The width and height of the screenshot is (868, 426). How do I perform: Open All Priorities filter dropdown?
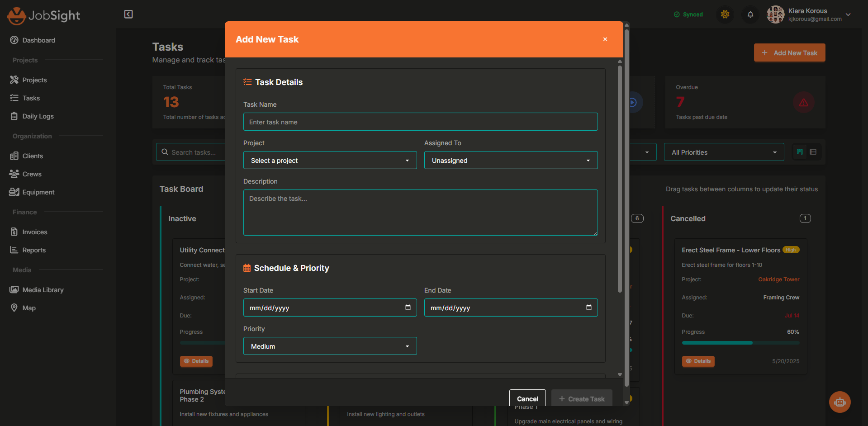pos(724,152)
